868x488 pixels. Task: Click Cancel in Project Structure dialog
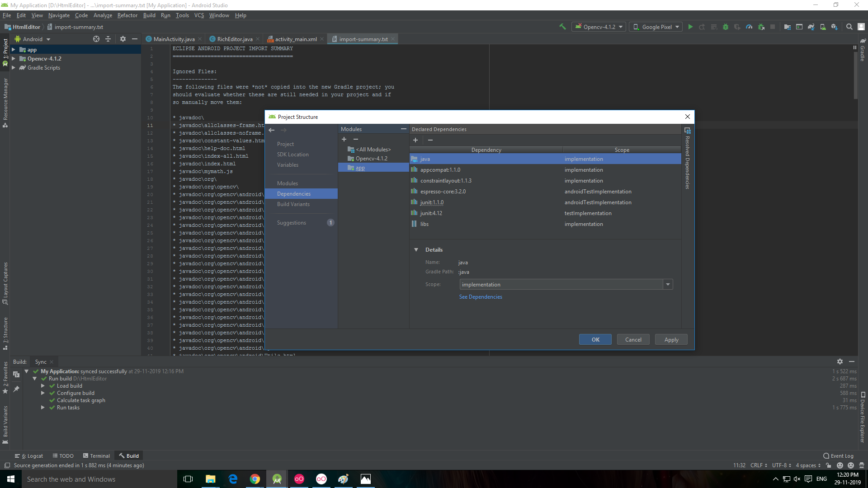(633, 339)
